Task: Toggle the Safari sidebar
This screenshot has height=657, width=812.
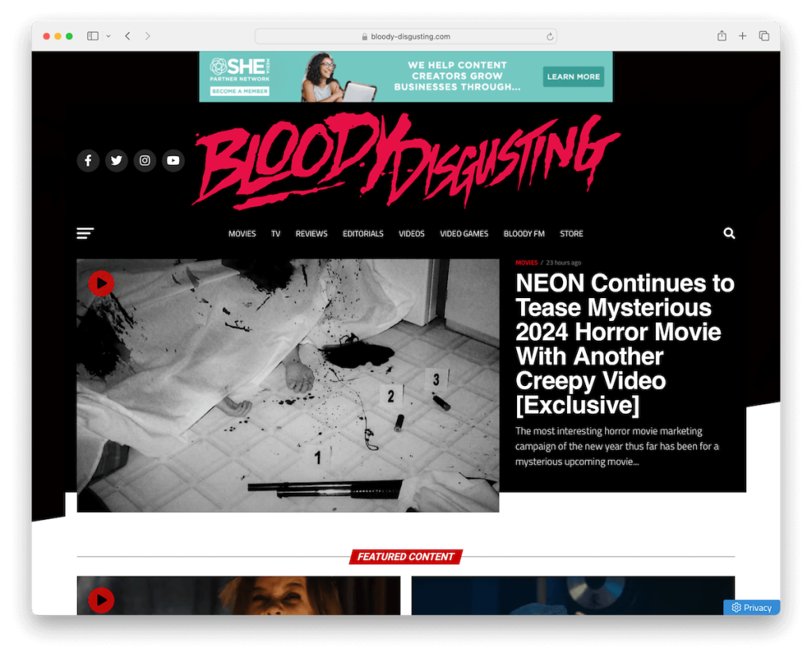Action: [x=93, y=36]
